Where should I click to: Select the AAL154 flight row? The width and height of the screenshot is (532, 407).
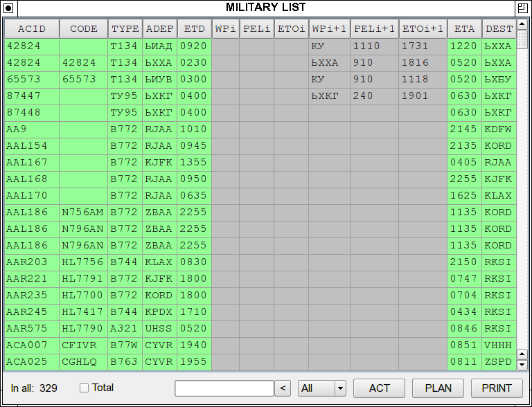[x=260, y=146]
